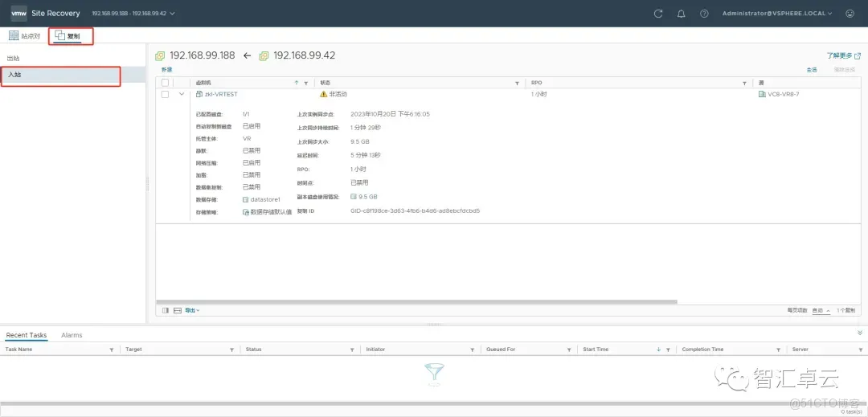Click the horizontal scrollbar of replication table
Viewport: 868px width, 417px height.
click(416, 302)
